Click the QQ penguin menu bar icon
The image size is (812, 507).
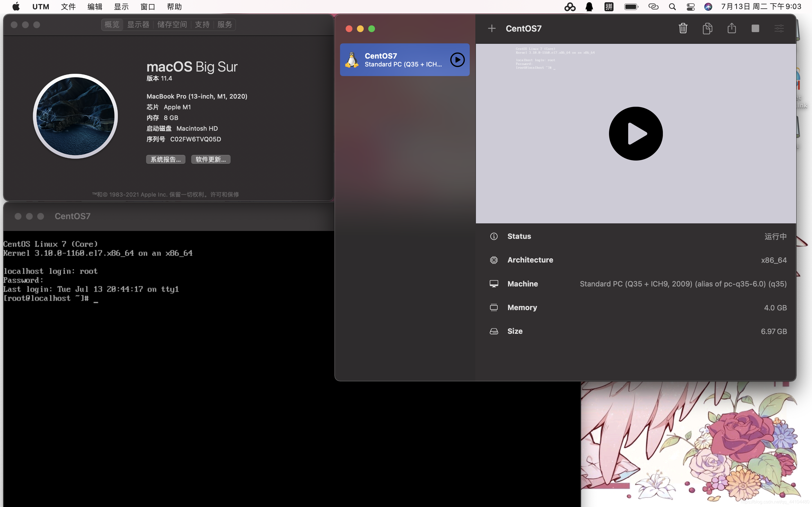pyautogui.click(x=589, y=7)
